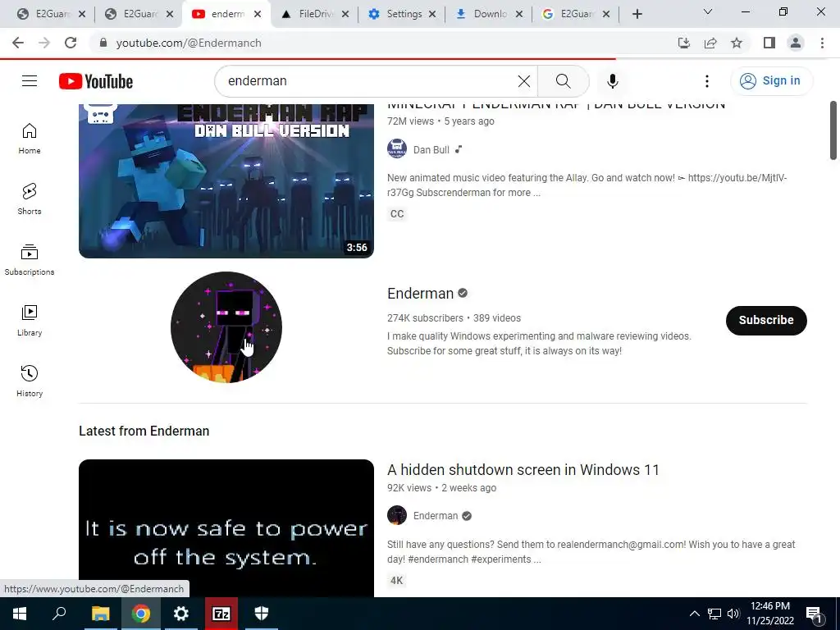Play the Enderman Rap Dan Bull video thumbnail
Viewport: 840px width, 630px height.
226,180
